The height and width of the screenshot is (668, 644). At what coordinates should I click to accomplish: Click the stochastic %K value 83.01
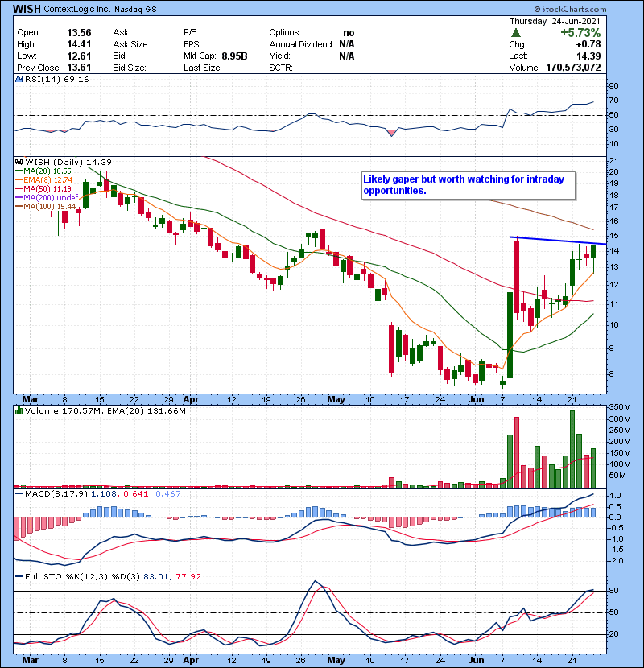(x=155, y=577)
